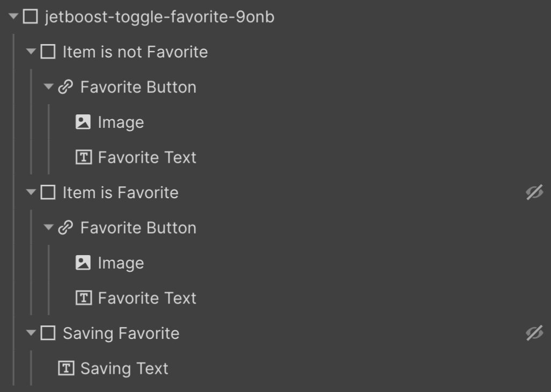Click the link icon on the first Favorite Button
The height and width of the screenshot is (392, 551).
66,86
